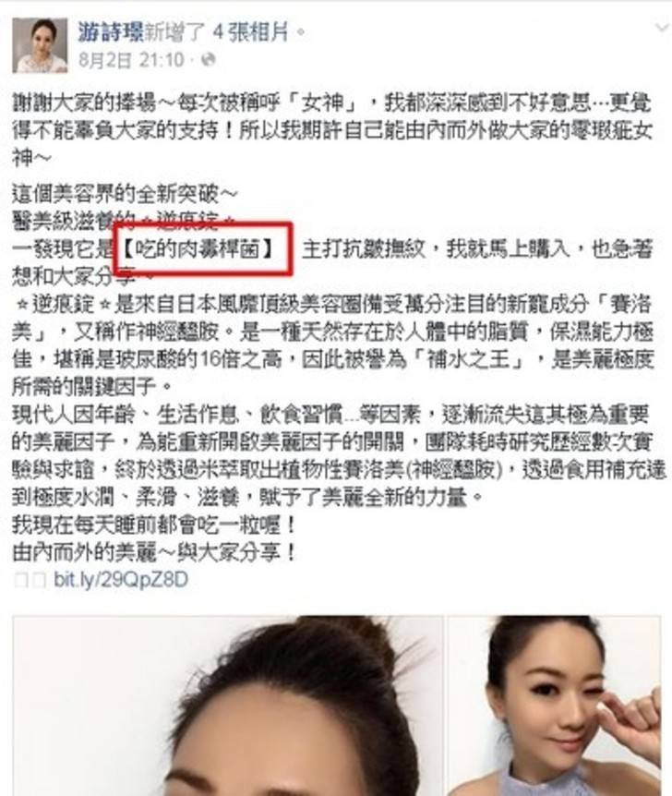Image resolution: width=672 pixels, height=796 pixels.
Task: Click the 8月2日 21:10 timestamp
Action: (131, 60)
